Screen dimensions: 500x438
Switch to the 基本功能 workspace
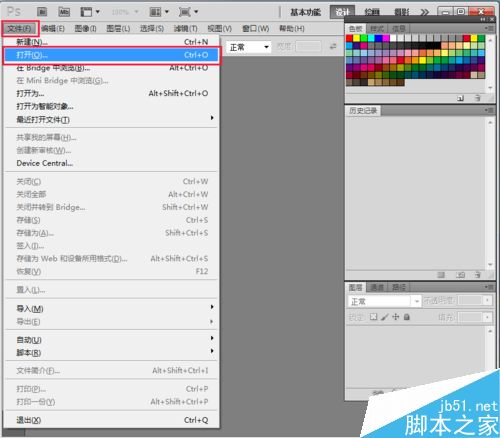pyautogui.click(x=305, y=12)
